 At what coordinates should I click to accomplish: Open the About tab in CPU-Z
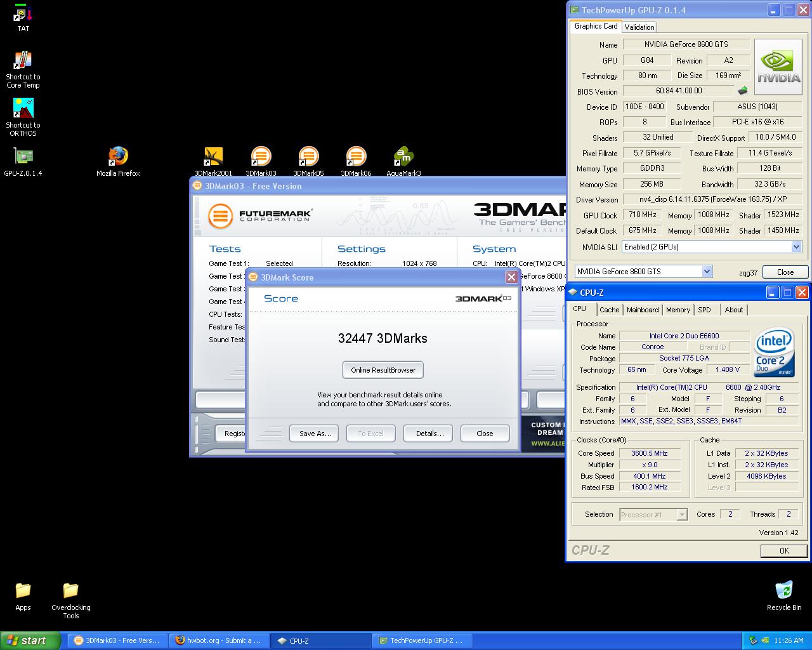734,310
